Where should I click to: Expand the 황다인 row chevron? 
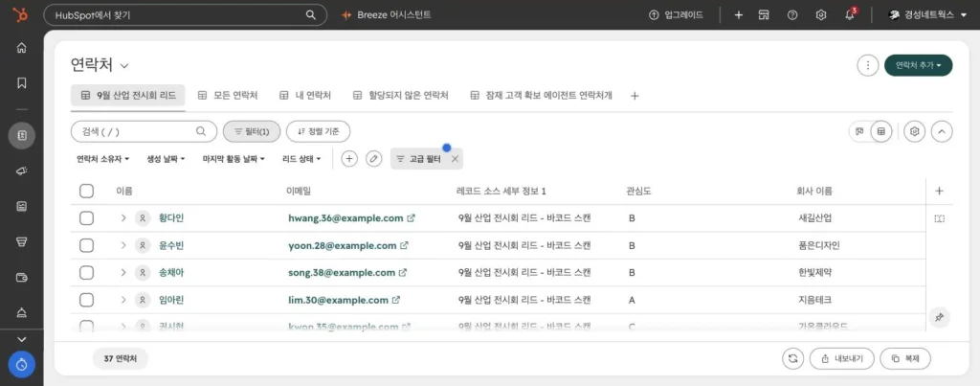pyautogui.click(x=123, y=218)
